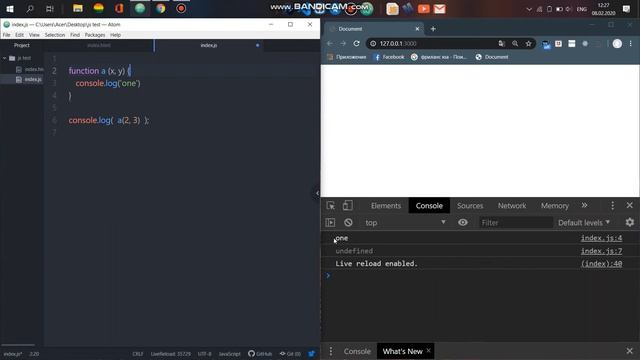
Task: Close the What's New drawer tab
Action: [x=429, y=351]
